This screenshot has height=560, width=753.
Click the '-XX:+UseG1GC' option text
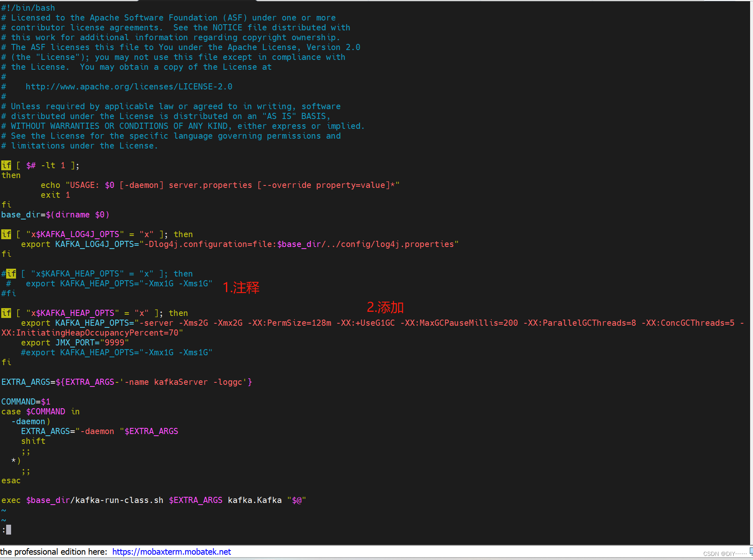365,323
